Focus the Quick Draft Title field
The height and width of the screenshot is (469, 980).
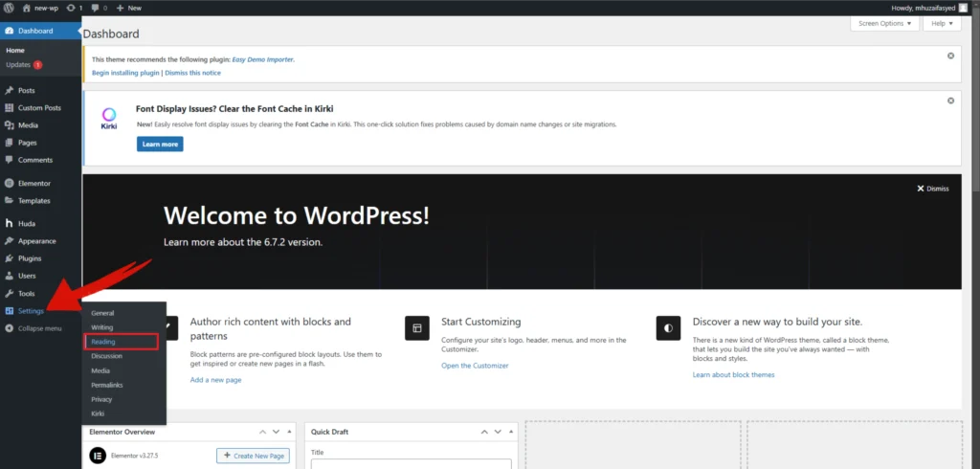coord(412,464)
